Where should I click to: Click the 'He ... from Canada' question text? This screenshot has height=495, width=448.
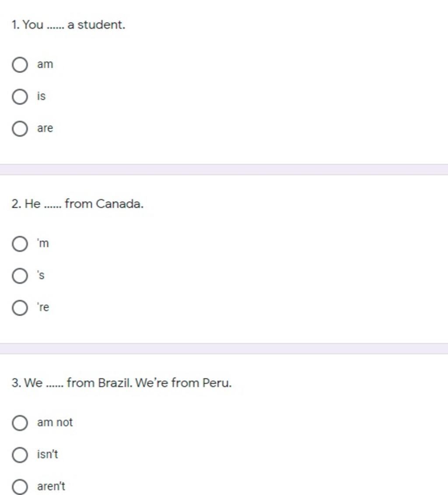[77, 204]
